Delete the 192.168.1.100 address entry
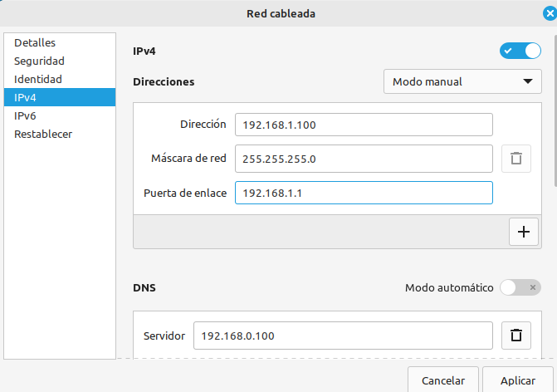Viewport: 557px width, 392px height. click(x=516, y=159)
